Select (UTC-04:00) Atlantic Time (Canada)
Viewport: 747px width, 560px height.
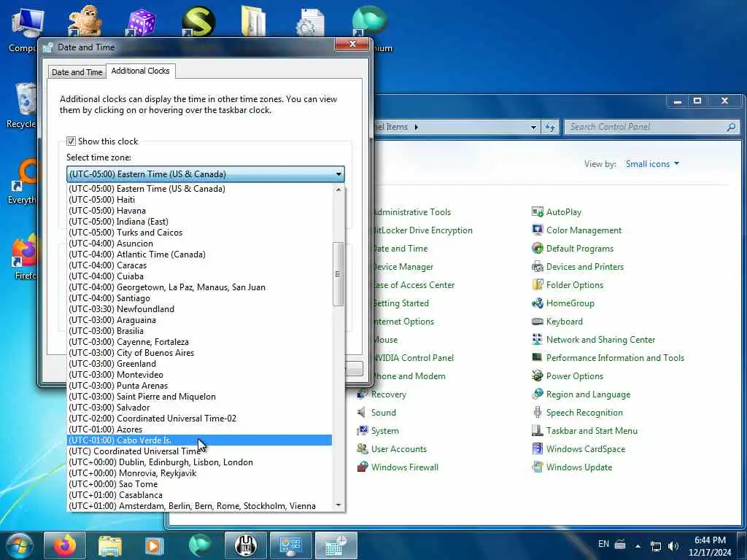200,254
